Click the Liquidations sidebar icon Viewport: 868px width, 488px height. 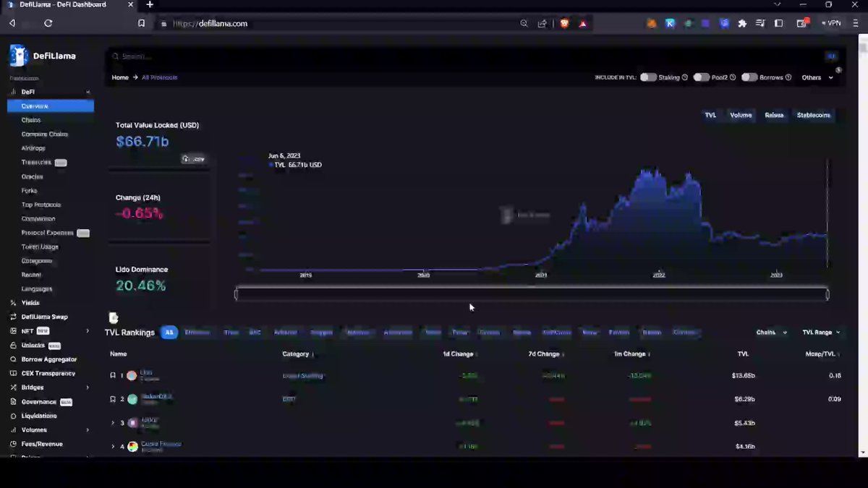[14, 416]
